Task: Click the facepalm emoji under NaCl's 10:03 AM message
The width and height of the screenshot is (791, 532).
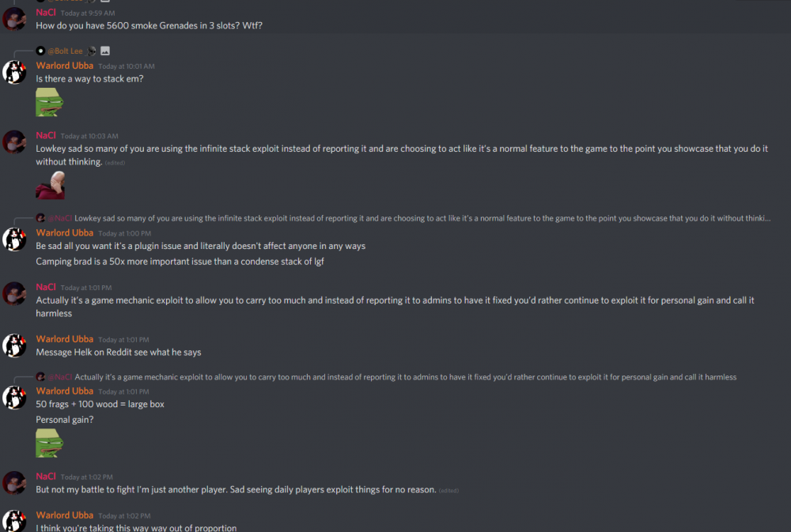Action: [x=50, y=185]
